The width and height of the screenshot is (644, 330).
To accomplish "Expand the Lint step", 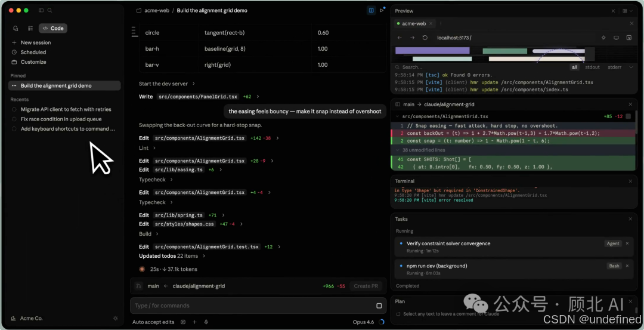I will click(147, 148).
